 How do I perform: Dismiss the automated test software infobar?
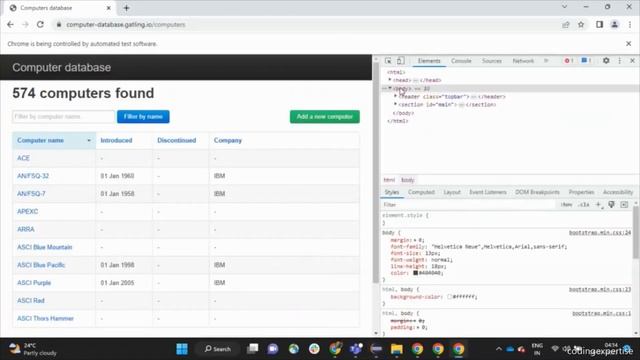629,43
